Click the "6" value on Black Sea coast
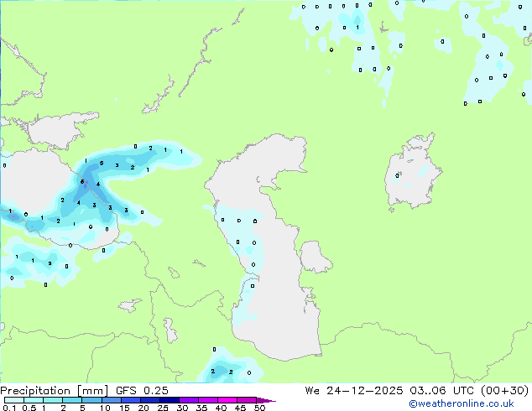 click(x=82, y=182)
